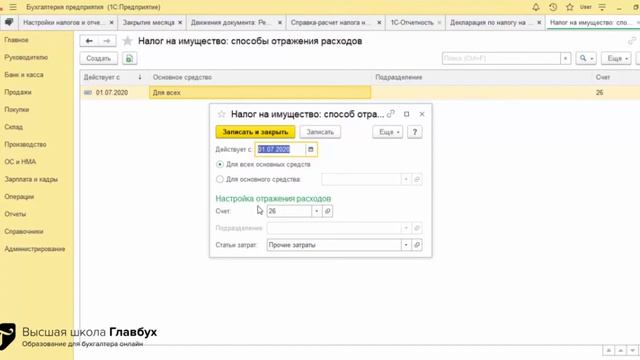Open ОС и НМА section

click(20, 162)
